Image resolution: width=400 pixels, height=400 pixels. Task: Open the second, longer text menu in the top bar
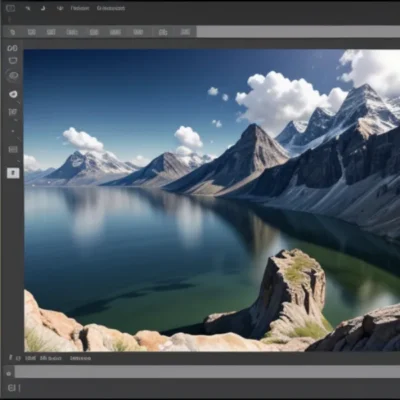point(111,8)
